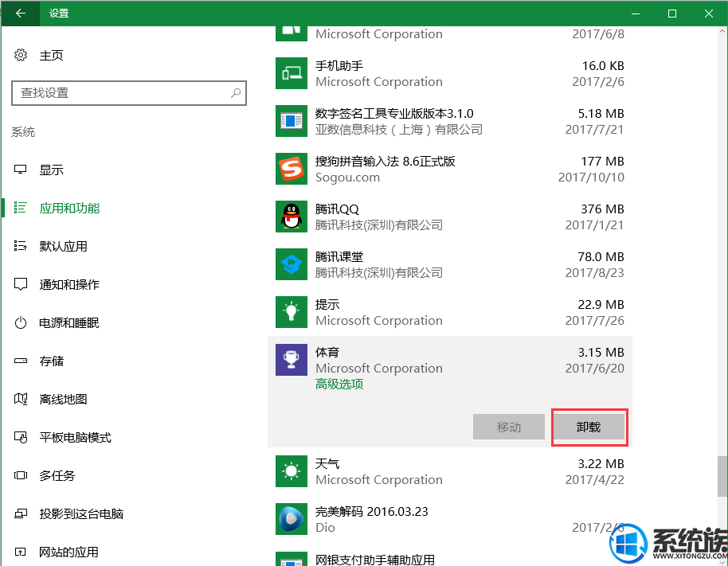The width and height of the screenshot is (728, 566).
Task: Select the 腾讯QQ penguin icon
Action: tap(292, 217)
